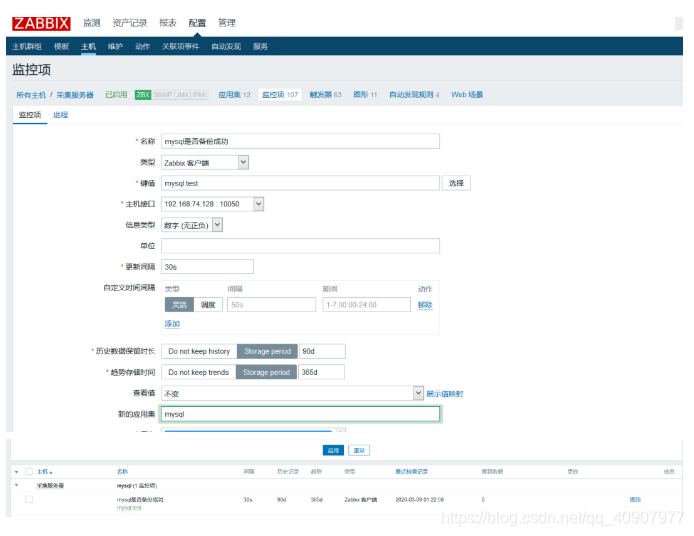
Task: Click the JMX availability badge
Action: pyautogui.click(x=182, y=95)
